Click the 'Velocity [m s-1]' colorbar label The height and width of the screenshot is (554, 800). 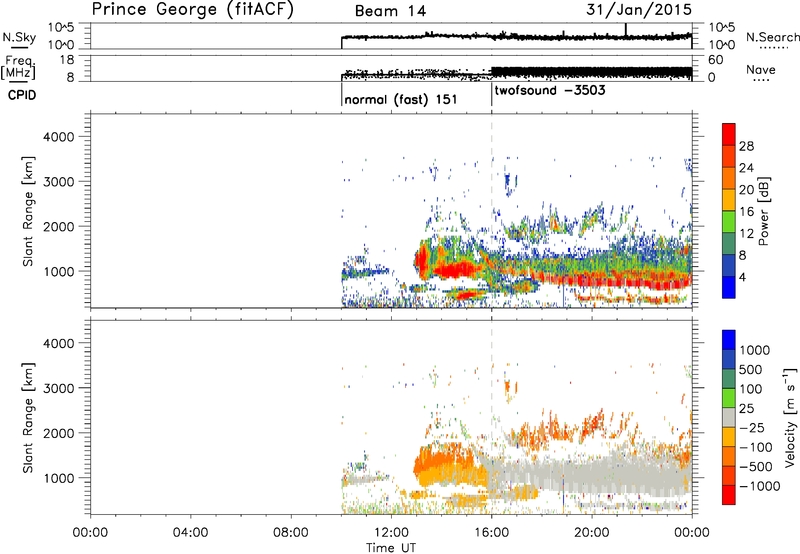point(790,417)
